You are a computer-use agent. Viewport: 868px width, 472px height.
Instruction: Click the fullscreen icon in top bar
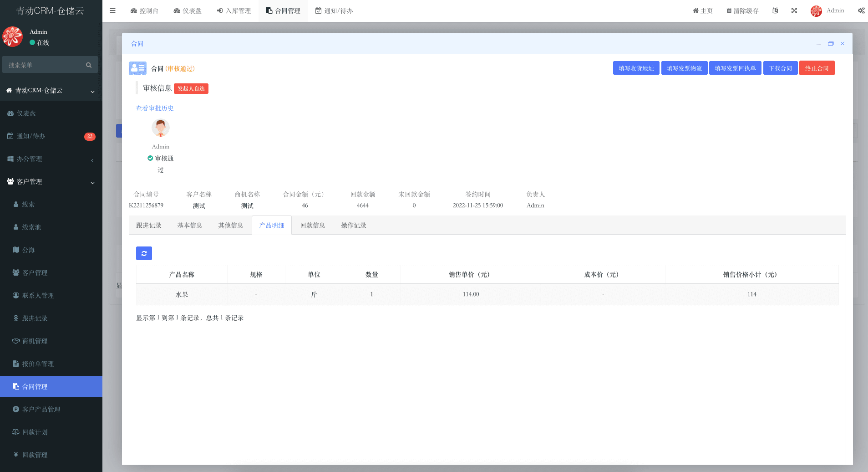tap(794, 11)
